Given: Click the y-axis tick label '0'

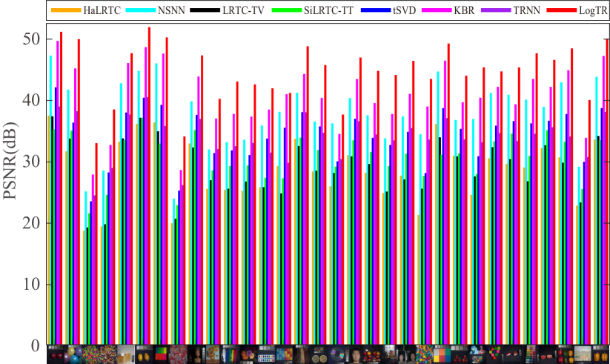Looking at the screenshot, I should click(36, 345).
